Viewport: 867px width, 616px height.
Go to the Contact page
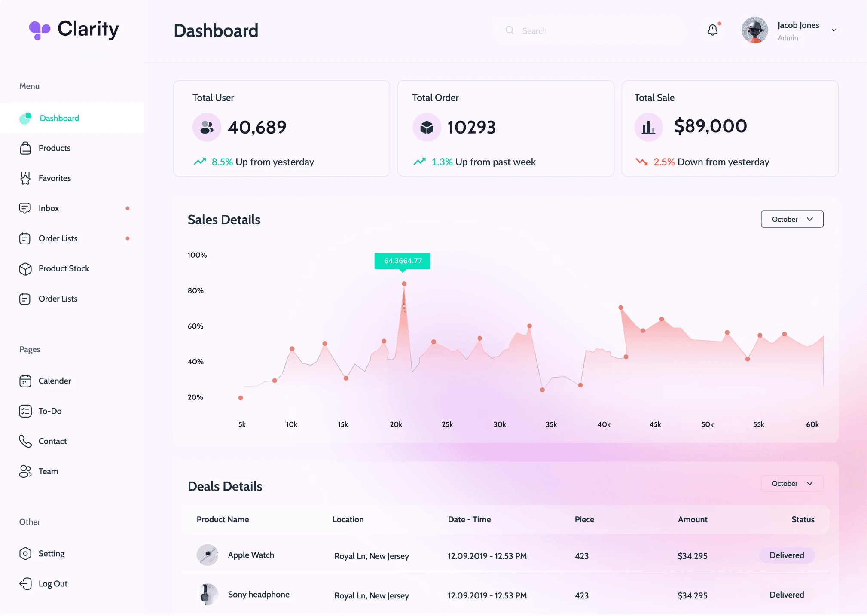tap(72, 441)
